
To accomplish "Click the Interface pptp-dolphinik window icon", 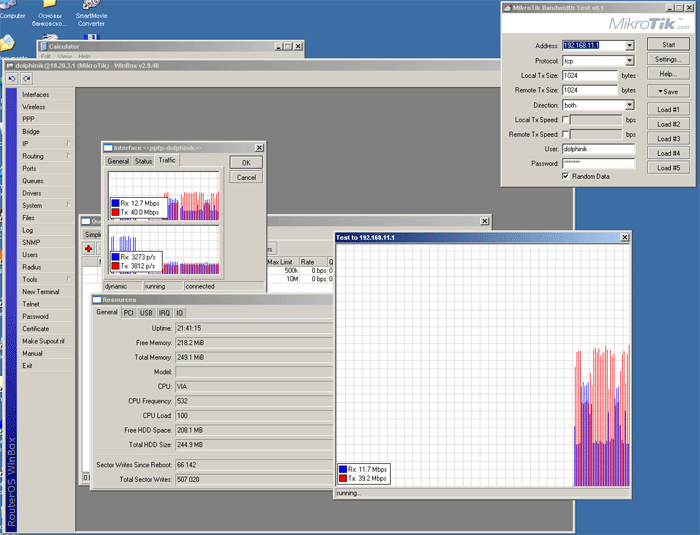I will point(108,148).
